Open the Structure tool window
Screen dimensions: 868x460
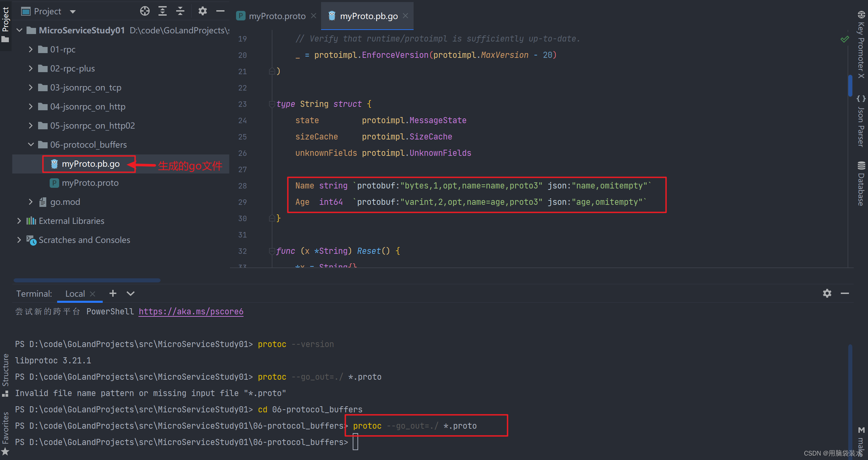5,375
